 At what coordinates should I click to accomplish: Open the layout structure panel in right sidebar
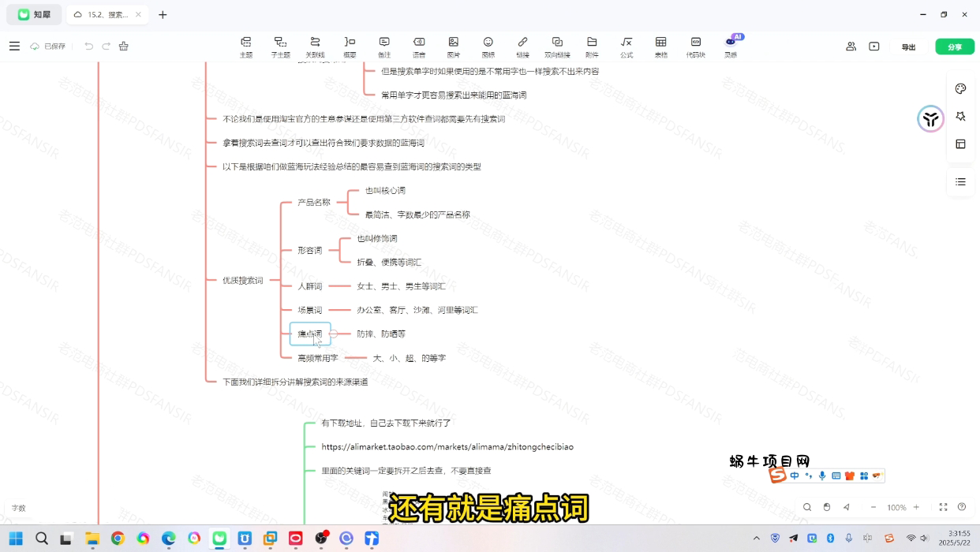960,144
